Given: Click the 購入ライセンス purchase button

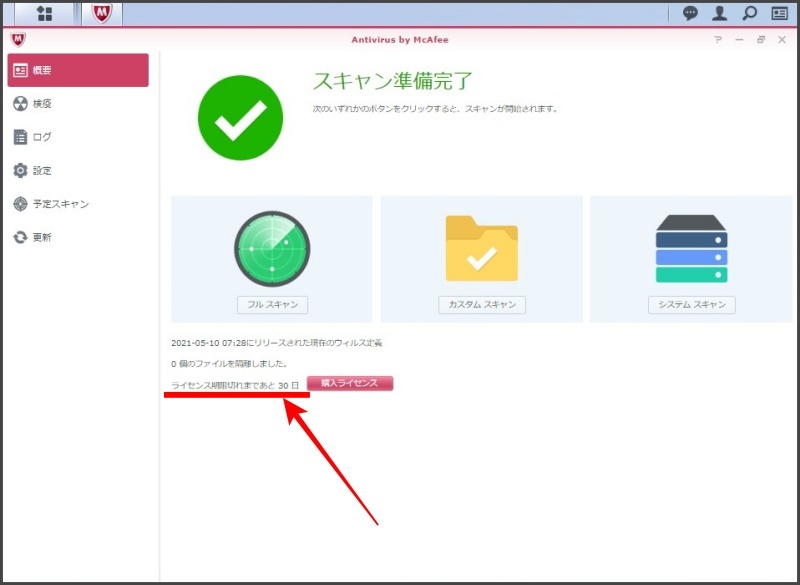Looking at the screenshot, I should tap(350, 384).
